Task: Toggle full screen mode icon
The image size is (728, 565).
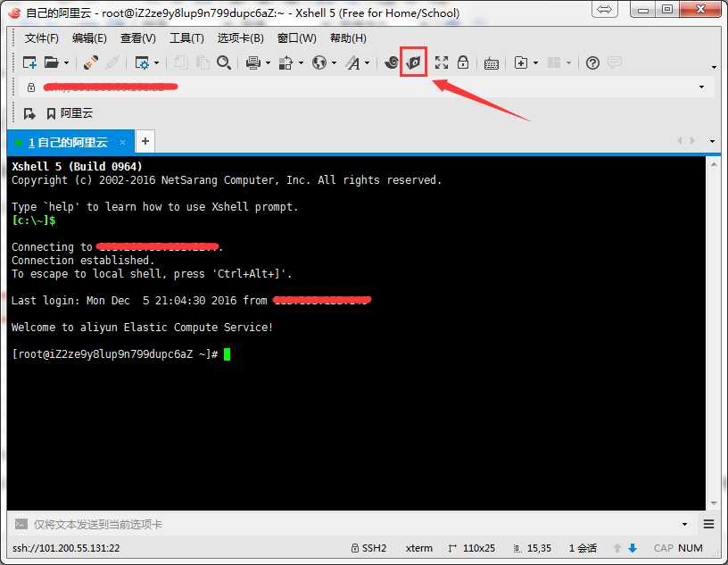Action: [442, 62]
